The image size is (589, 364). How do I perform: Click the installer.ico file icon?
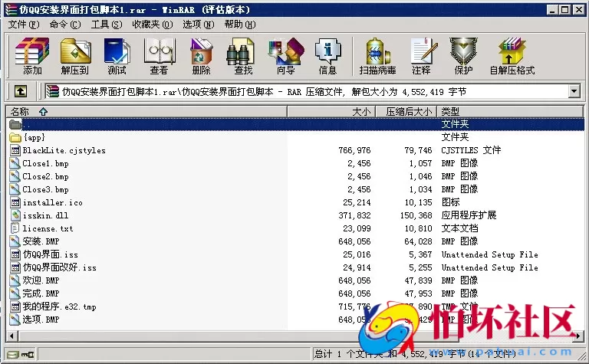15,202
